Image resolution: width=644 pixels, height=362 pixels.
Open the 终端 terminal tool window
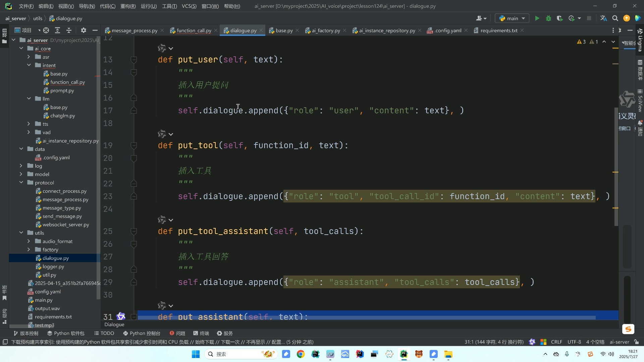click(201, 333)
